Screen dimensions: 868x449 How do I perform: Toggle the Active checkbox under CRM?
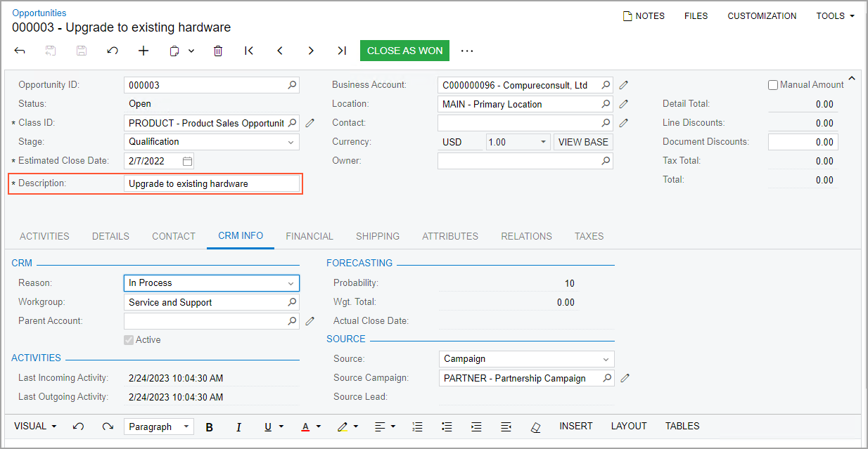128,340
